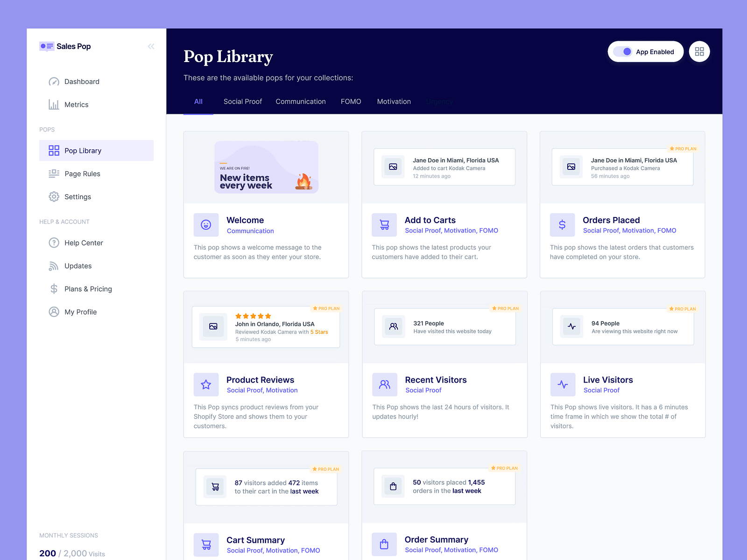Click the Page Rules icon in sidebar

[53, 174]
